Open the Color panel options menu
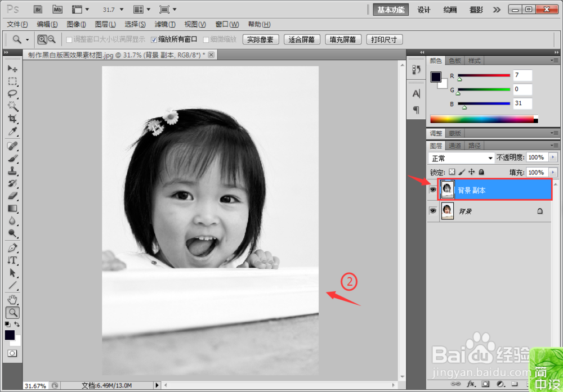This screenshot has width=563, height=392. (x=555, y=61)
